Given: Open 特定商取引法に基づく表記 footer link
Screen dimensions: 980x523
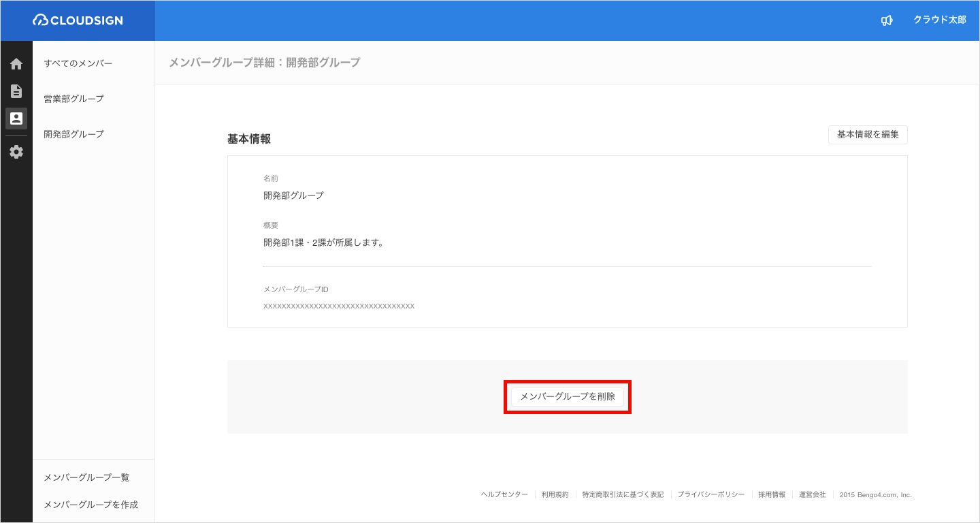Looking at the screenshot, I should [x=623, y=494].
